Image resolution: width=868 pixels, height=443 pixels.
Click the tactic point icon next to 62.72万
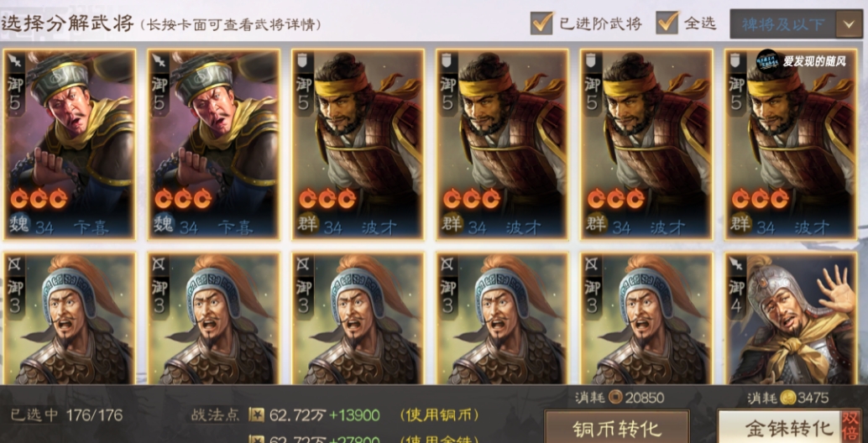256,414
